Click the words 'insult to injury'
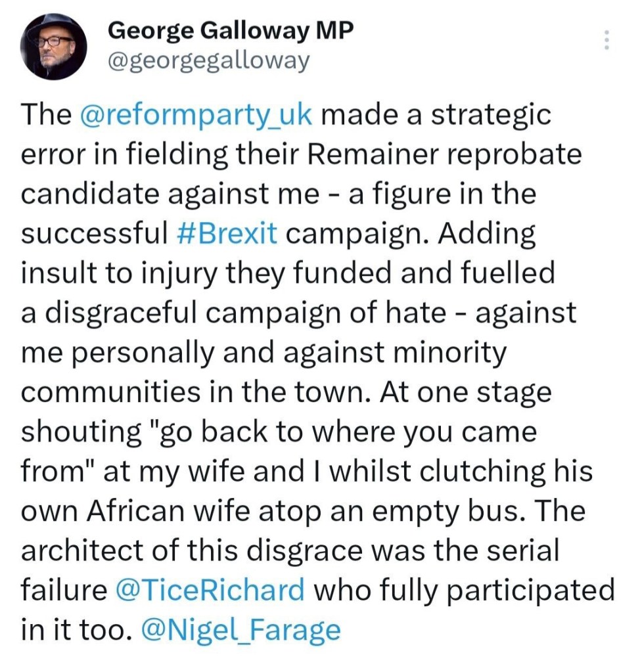The image size is (640, 672). 116,273
